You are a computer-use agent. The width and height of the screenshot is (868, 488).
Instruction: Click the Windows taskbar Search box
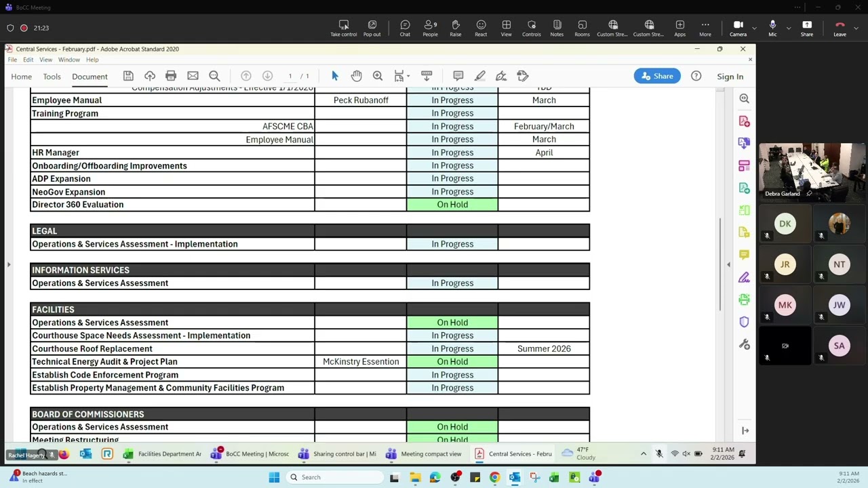(334, 477)
